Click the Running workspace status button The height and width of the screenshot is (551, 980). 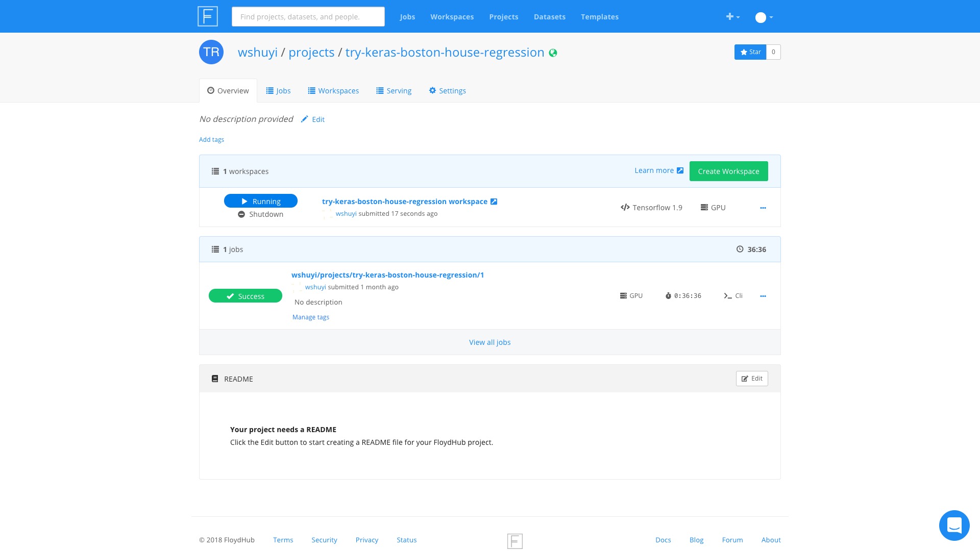pyautogui.click(x=261, y=201)
